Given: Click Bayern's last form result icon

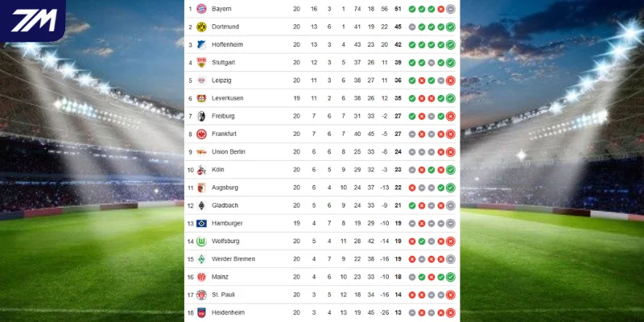Looking at the screenshot, I should pos(451,9).
